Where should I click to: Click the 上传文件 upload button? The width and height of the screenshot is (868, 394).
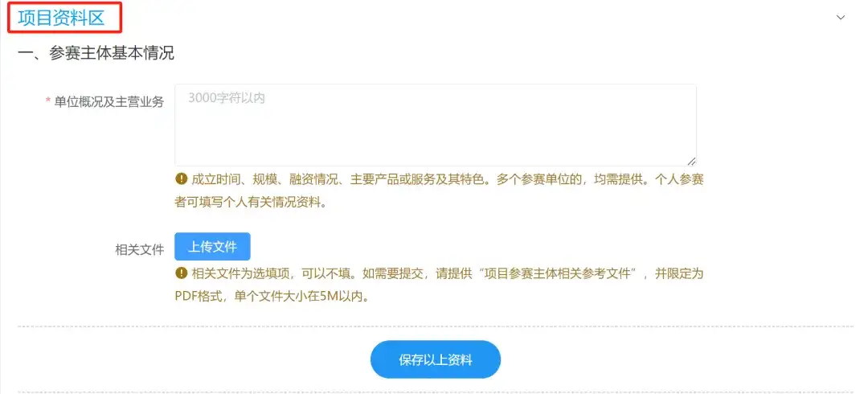[x=212, y=247]
